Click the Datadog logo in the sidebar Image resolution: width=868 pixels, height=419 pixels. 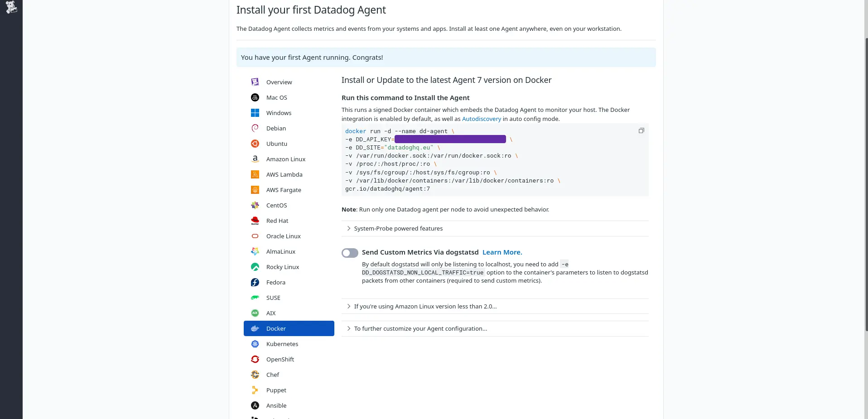[x=11, y=7]
